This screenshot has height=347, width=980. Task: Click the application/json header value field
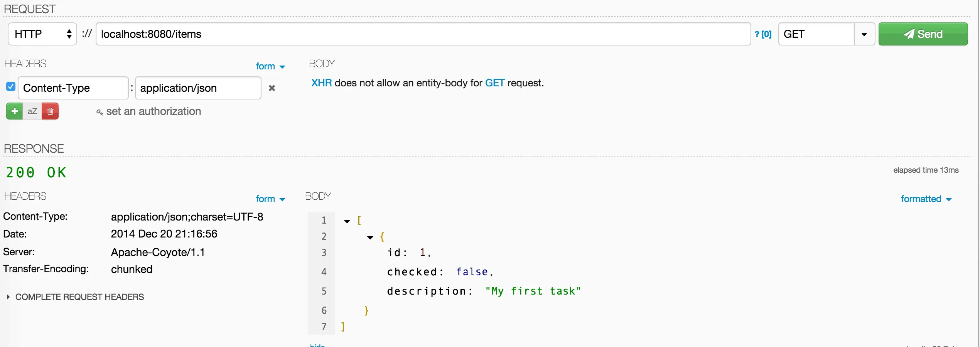(198, 88)
